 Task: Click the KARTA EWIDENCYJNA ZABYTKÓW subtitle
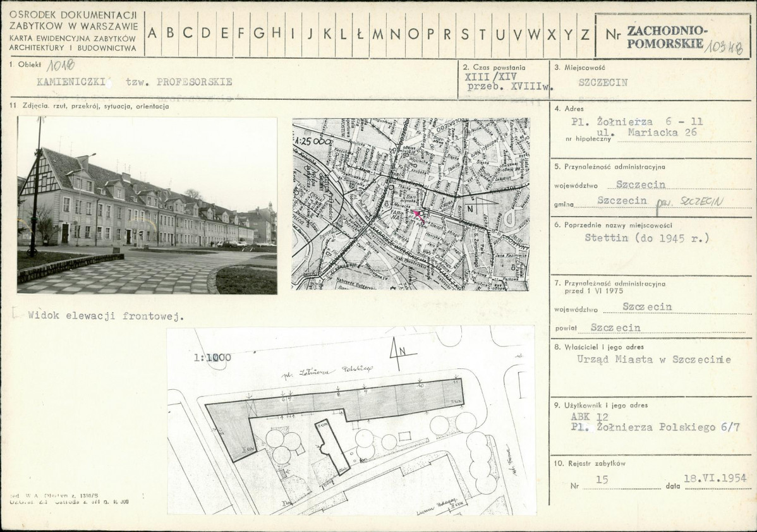[73, 38]
